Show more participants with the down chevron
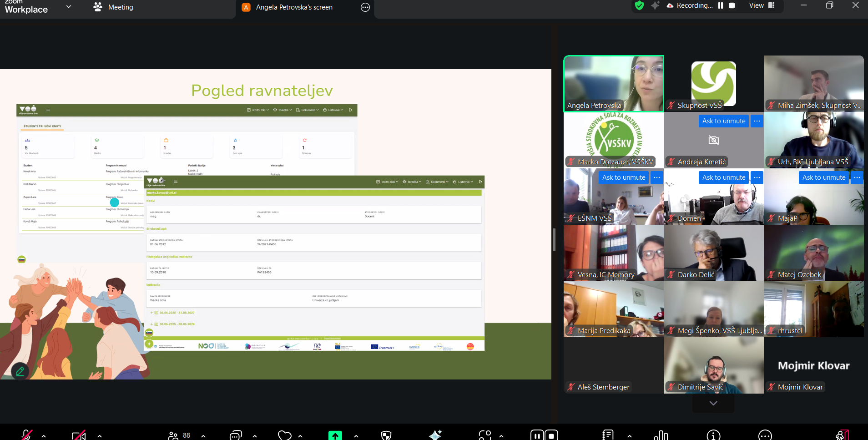This screenshot has height=440, width=868. click(x=713, y=403)
